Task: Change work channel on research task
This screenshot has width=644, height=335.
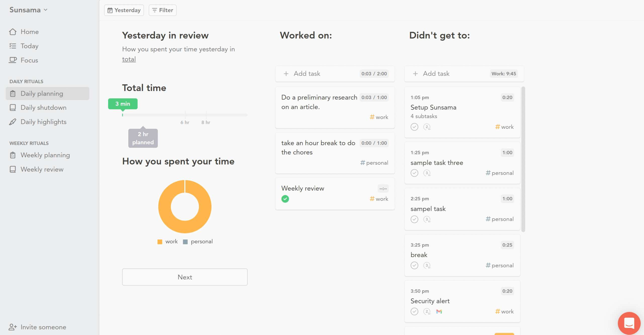Action: 379,117
